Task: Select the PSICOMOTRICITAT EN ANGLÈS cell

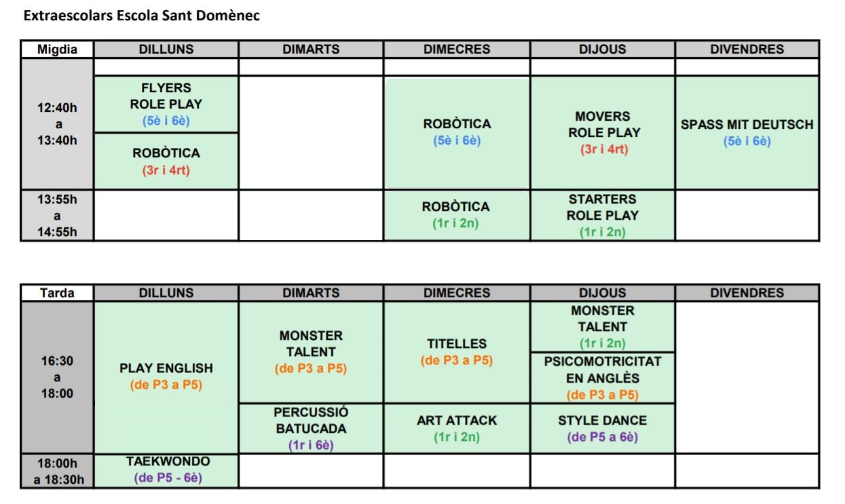Action: pos(603,377)
